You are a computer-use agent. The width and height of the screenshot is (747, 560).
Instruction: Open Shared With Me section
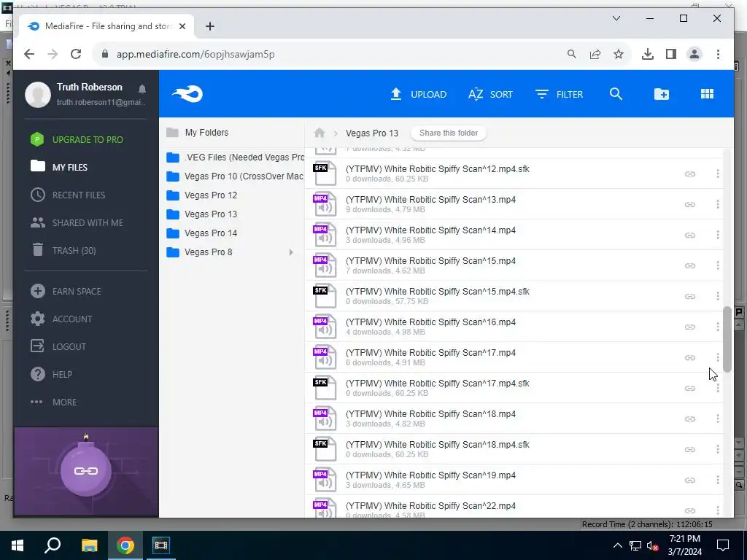[x=77, y=222]
